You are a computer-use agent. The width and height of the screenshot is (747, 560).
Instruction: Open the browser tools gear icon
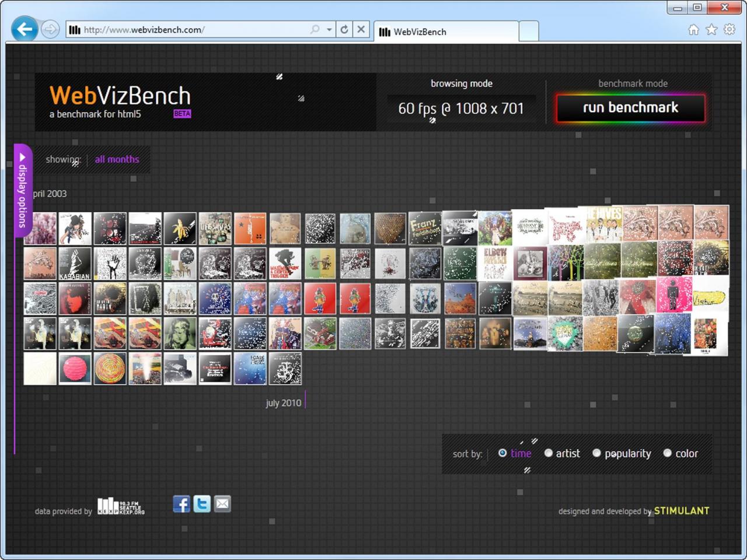[729, 29]
